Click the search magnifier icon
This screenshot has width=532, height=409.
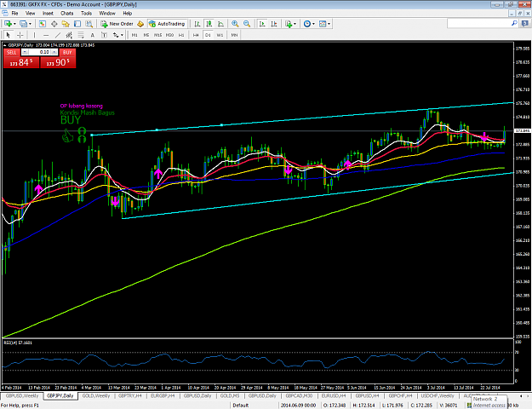(514, 24)
